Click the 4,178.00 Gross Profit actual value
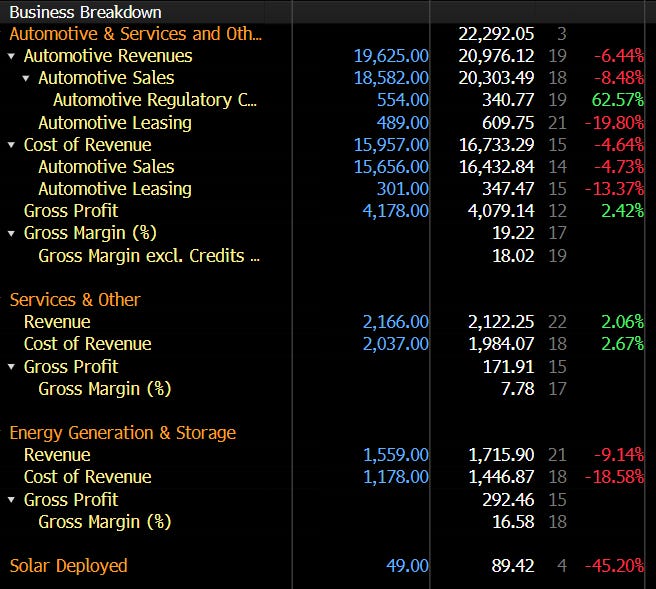 tap(395, 211)
